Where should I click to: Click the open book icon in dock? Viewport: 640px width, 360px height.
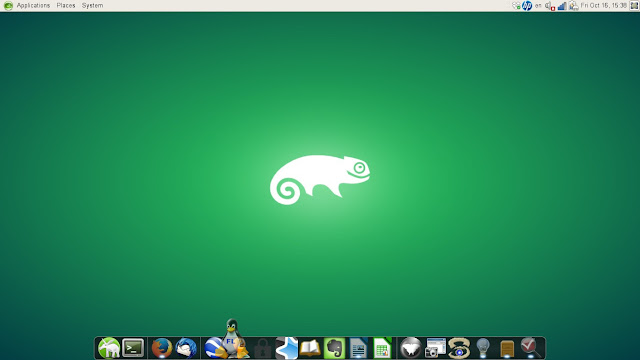(310, 349)
